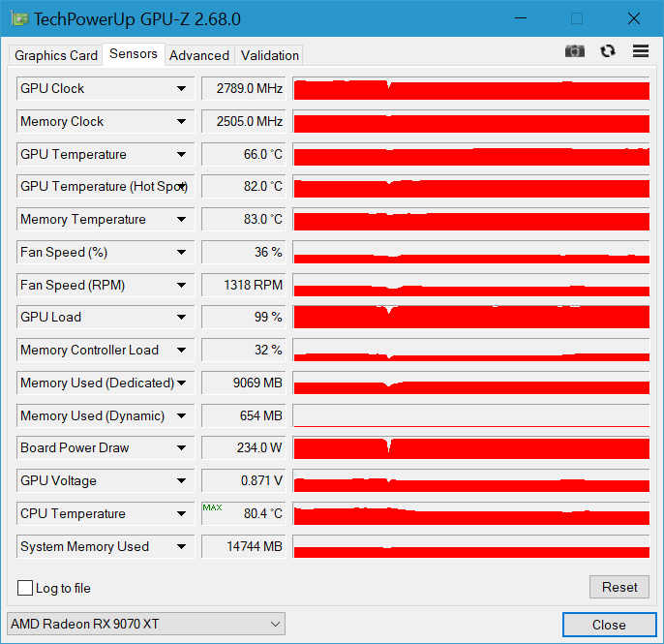The image size is (664, 644).
Task: Click the GPU Temperature value 66.0 °C
Action: coord(244,154)
